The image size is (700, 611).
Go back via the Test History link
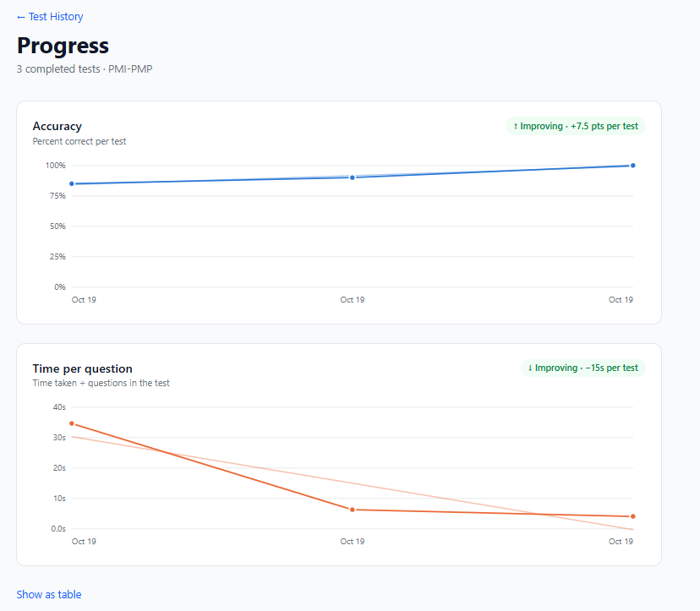pyautogui.click(x=50, y=17)
